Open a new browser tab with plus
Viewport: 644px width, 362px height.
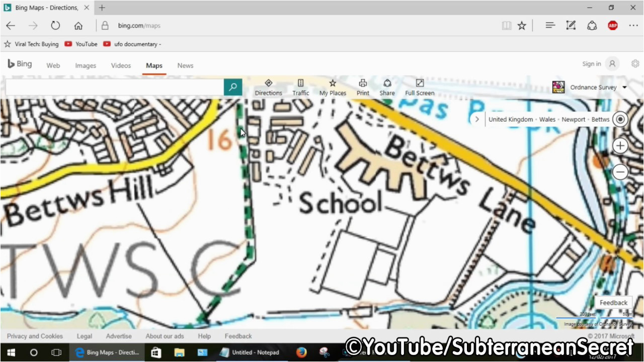coord(102,8)
